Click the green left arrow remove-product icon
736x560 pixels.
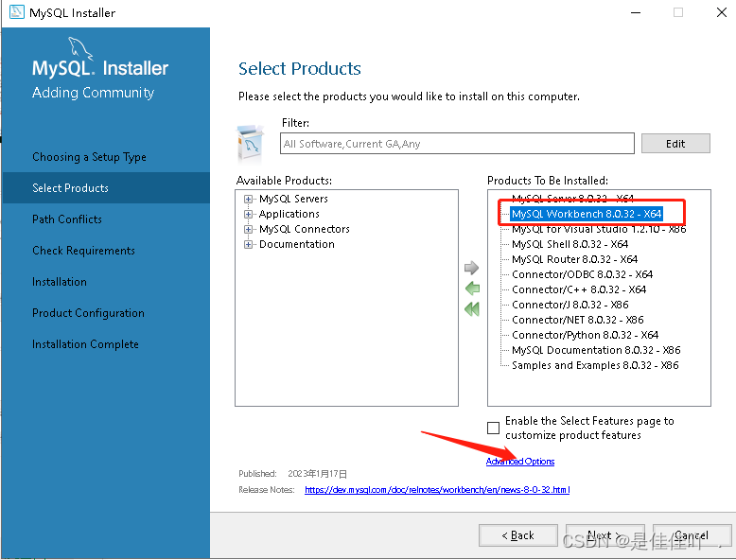tap(472, 288)
